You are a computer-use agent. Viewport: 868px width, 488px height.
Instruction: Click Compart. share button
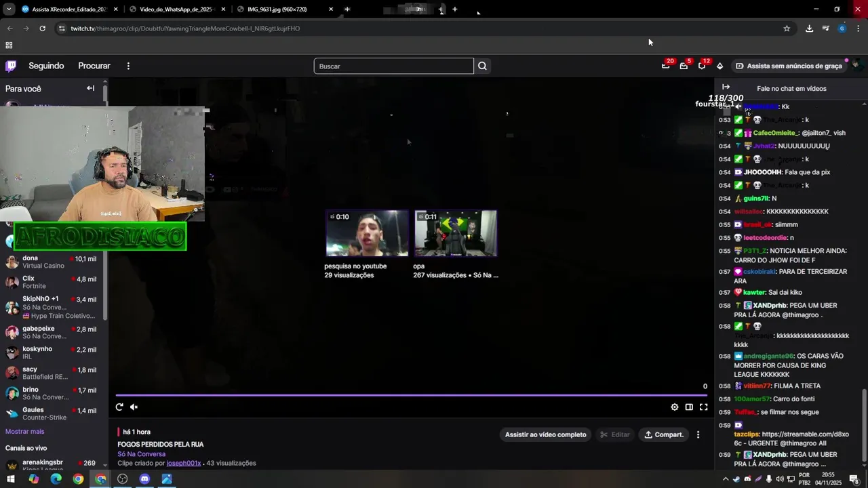(x=663, y=434)
